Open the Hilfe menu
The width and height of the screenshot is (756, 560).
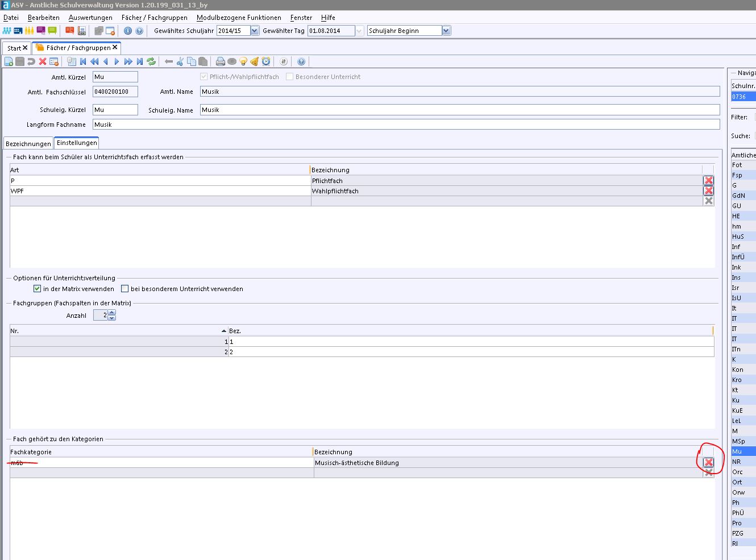point(328,18)
